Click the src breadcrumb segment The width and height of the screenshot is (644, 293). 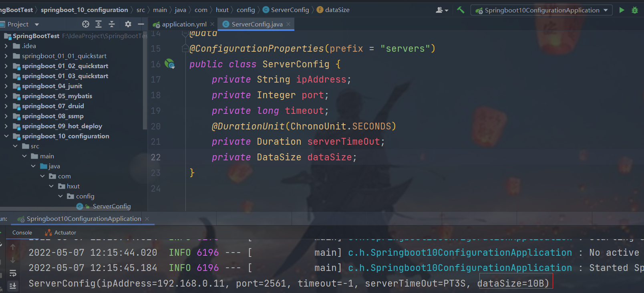141,10
